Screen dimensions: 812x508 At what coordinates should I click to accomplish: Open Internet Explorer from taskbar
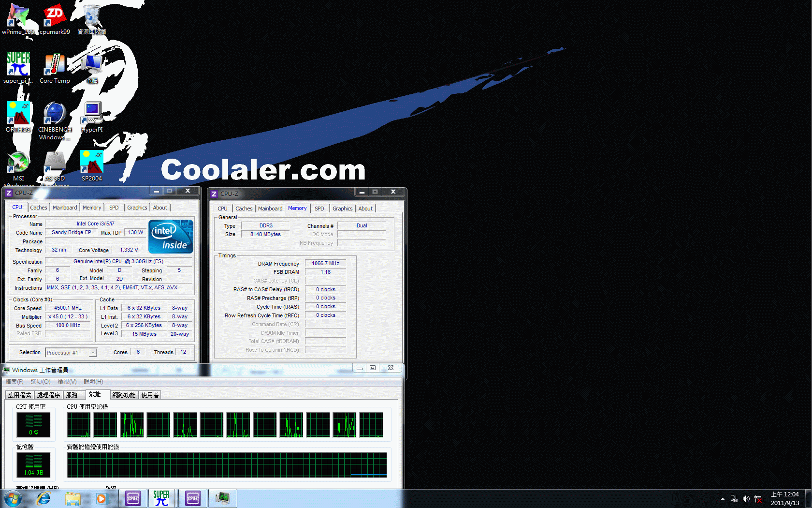43,498
